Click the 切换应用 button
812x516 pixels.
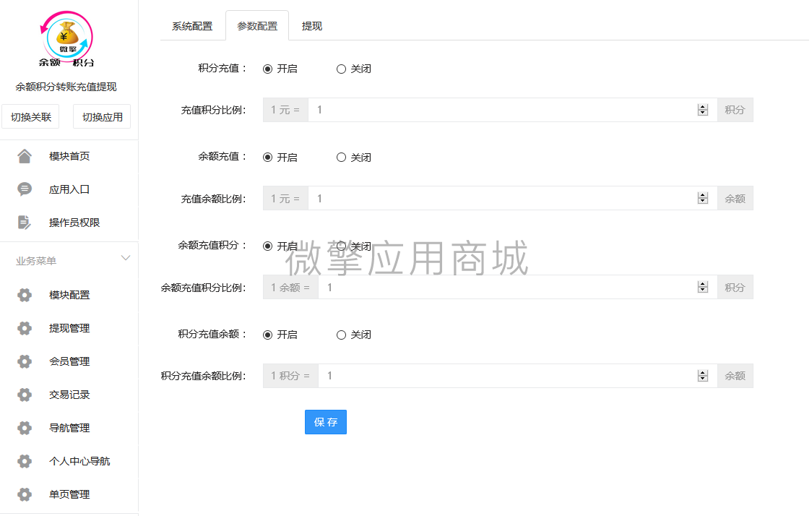101,116
